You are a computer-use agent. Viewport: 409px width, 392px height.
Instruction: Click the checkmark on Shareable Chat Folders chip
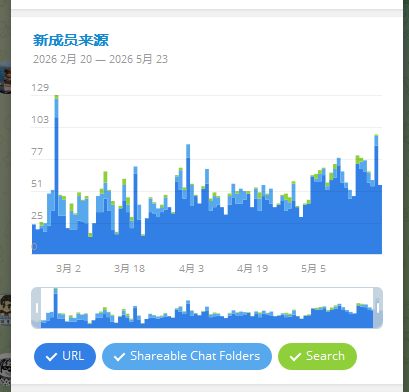click(119, 357)
